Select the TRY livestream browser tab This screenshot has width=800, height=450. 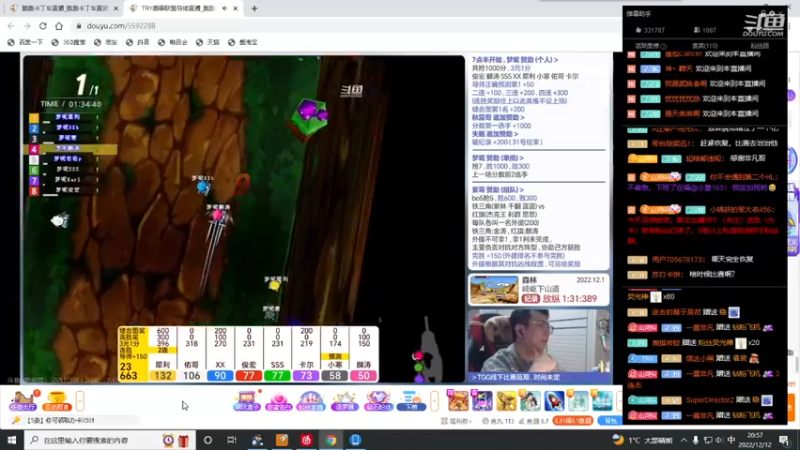[176, 8]
